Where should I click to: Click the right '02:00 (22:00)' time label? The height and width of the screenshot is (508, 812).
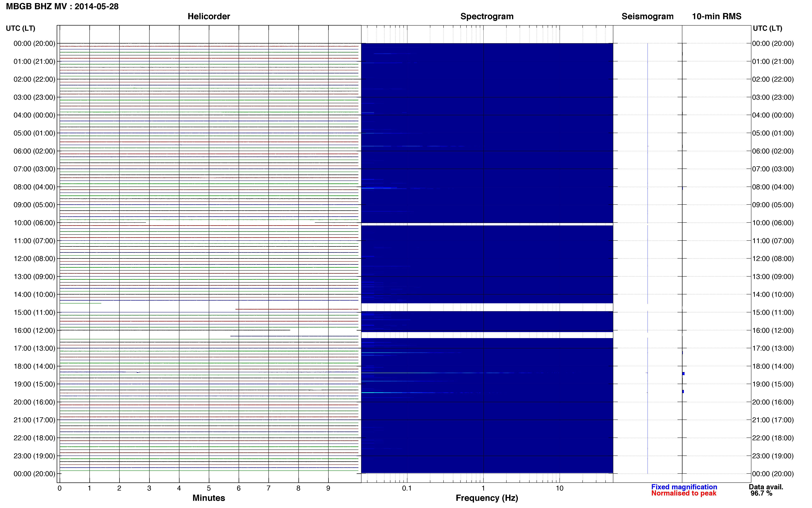(773, 79)
